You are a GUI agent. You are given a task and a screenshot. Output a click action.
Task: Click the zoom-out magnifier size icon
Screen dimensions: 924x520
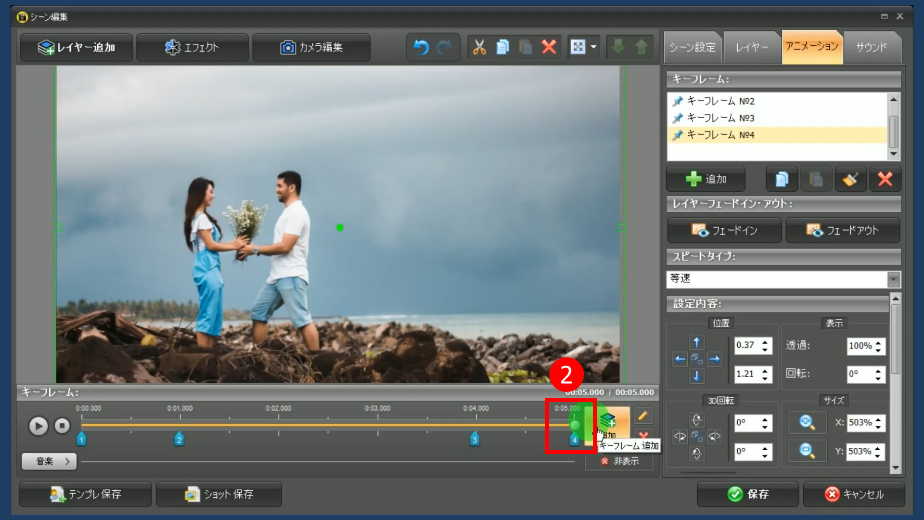pos(807,451)
